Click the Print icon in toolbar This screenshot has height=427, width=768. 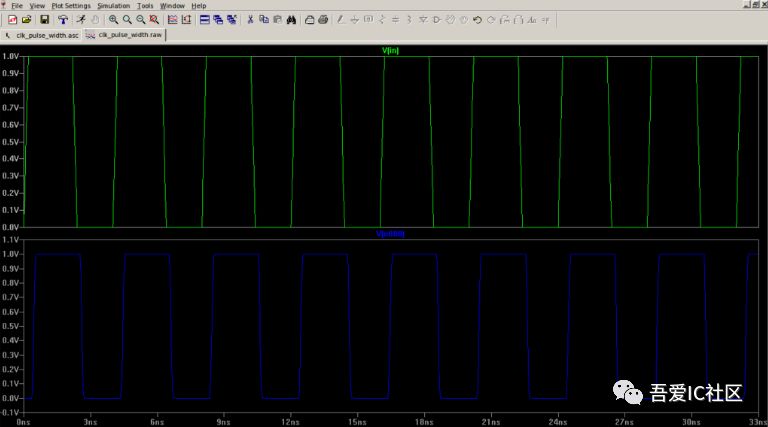(309, 19)
